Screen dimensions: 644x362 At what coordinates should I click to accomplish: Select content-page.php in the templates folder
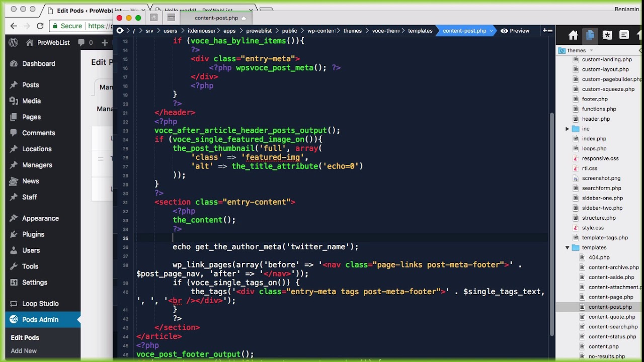tap(611, 297)
